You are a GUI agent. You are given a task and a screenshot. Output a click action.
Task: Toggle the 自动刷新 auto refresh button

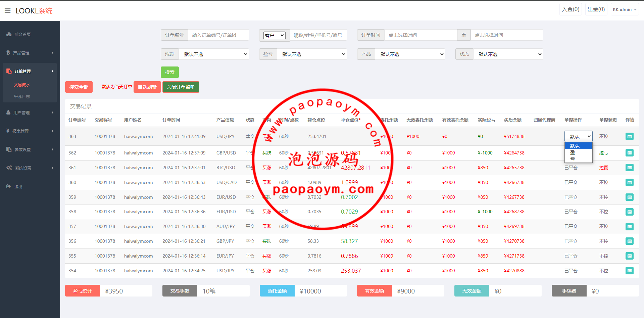[147, 87]
